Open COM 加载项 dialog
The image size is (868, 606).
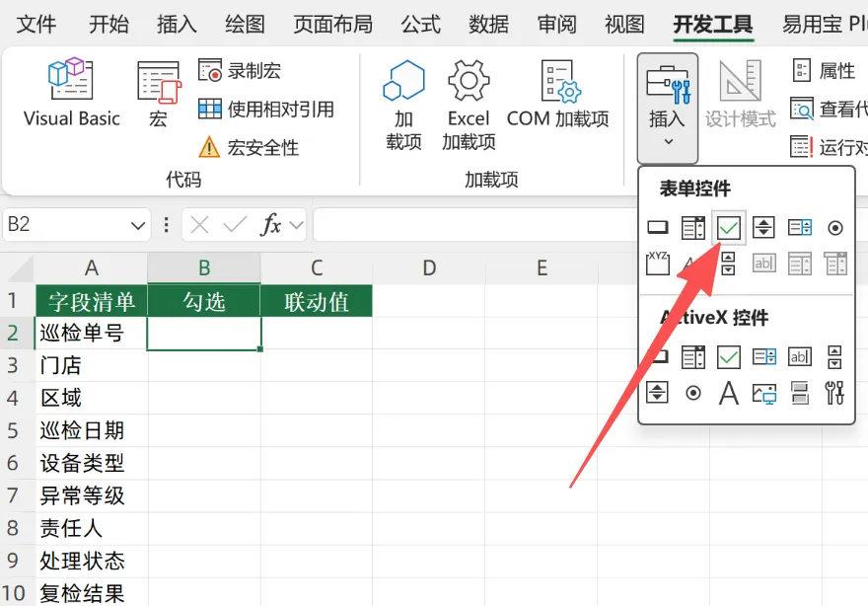[x=558, y=93]
